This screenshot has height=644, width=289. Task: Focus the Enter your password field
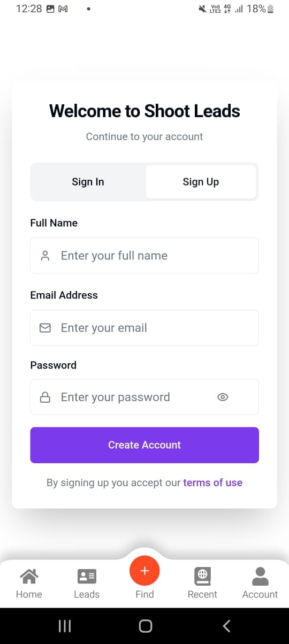click(x=144, y=397)
